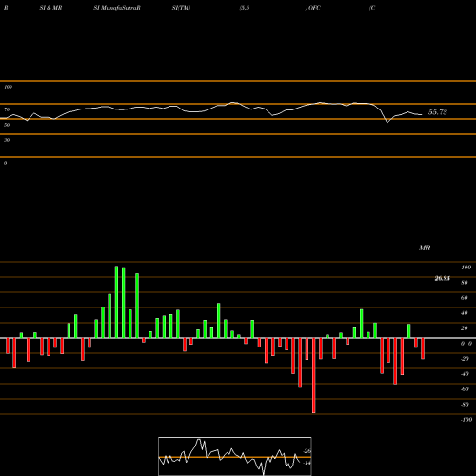The width and height of the screenshot is (476, 476).
Task: Click the MR axis label 60
Action: tap(465, 298)
